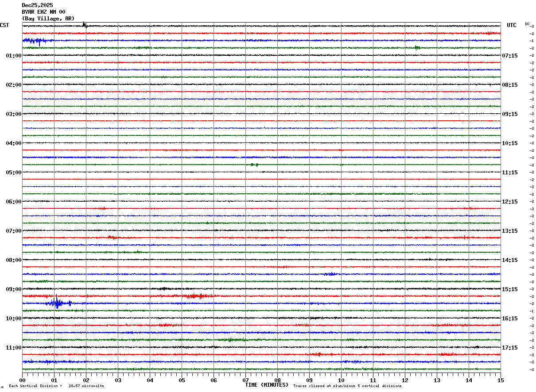
Task: Click the 16:15 UTC time label
Action: (x=510, y=319)
